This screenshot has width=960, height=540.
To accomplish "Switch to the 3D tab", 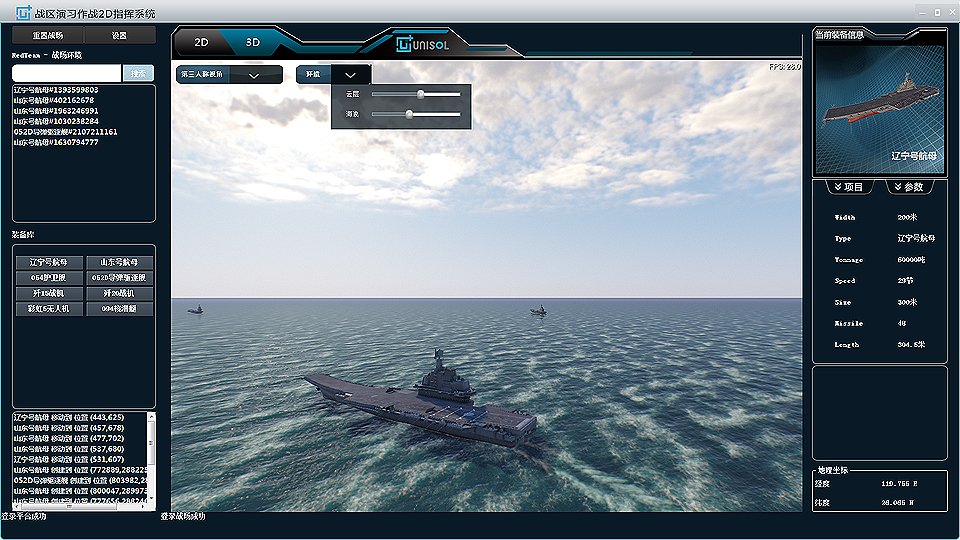I will pyautogui.click(x=253, y=43).
